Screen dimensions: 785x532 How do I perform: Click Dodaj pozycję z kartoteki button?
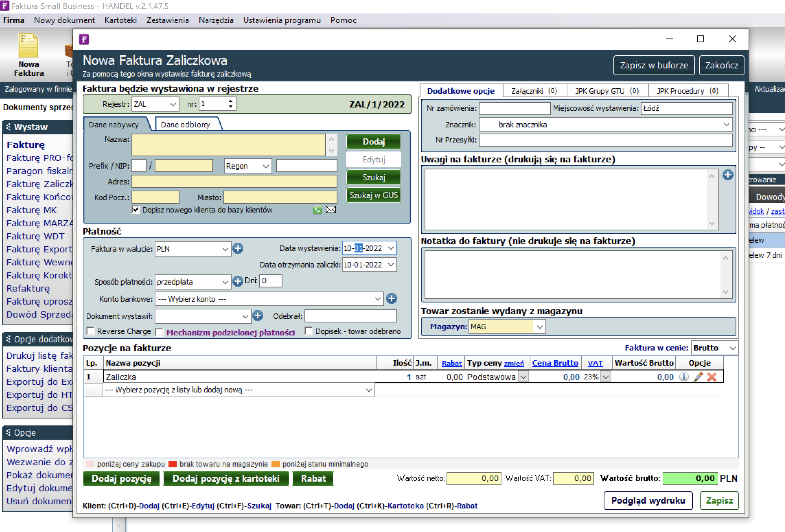point(226,478)
